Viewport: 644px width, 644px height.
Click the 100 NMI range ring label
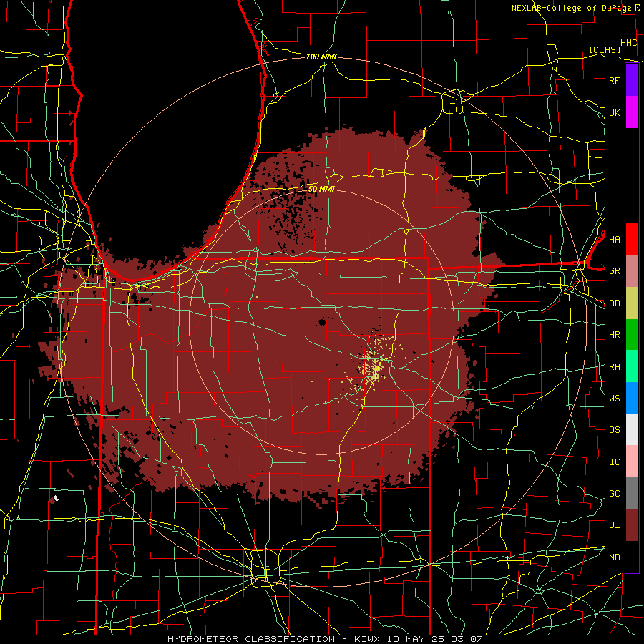pyautogui.click(x=321, y=57)
